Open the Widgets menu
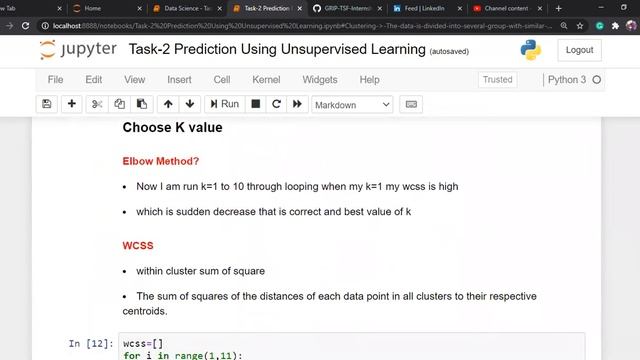 pos(320,80)
